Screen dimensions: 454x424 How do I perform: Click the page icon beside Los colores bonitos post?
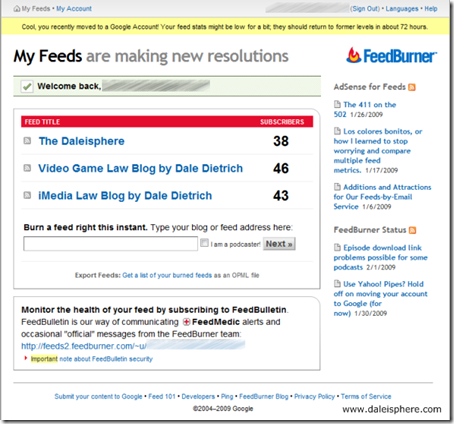(x=337, y=131)
